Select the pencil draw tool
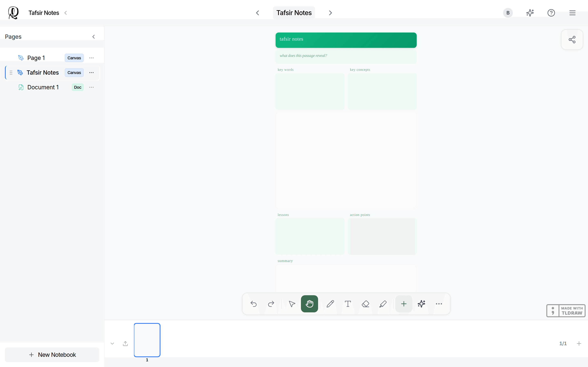The image size is (588, 367). (330, 304)
